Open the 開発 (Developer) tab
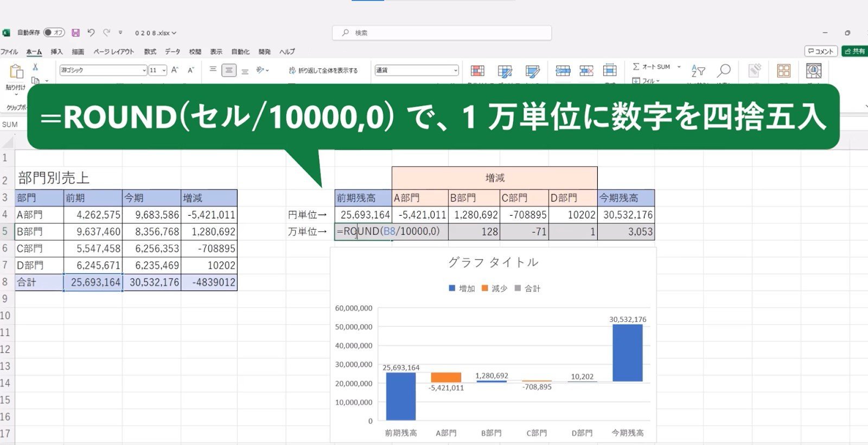The height and width of the screenshot is (445, 868). coord(265,51)
